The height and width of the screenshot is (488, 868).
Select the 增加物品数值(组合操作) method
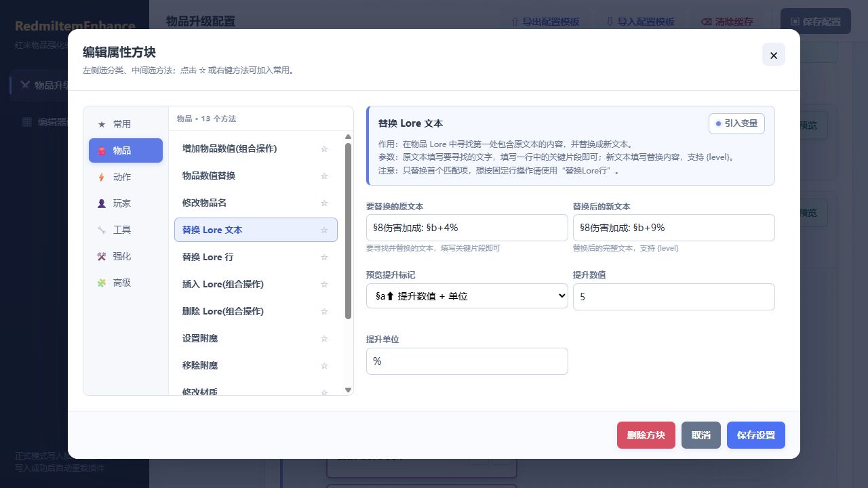pos(256,148)
